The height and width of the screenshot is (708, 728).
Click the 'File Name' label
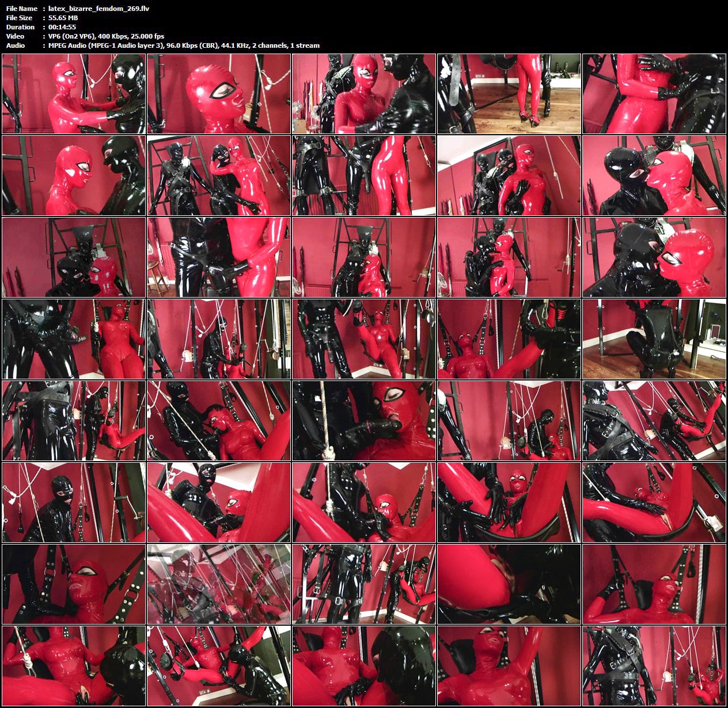pos(22,9)
